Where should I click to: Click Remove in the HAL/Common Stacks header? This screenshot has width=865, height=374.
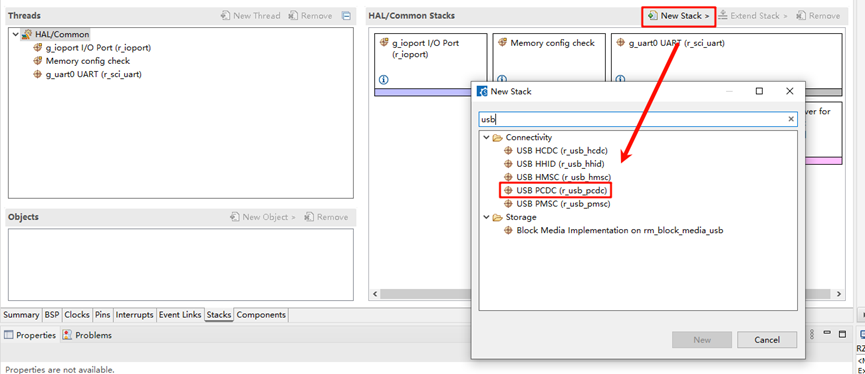click(x=818, y=16)
